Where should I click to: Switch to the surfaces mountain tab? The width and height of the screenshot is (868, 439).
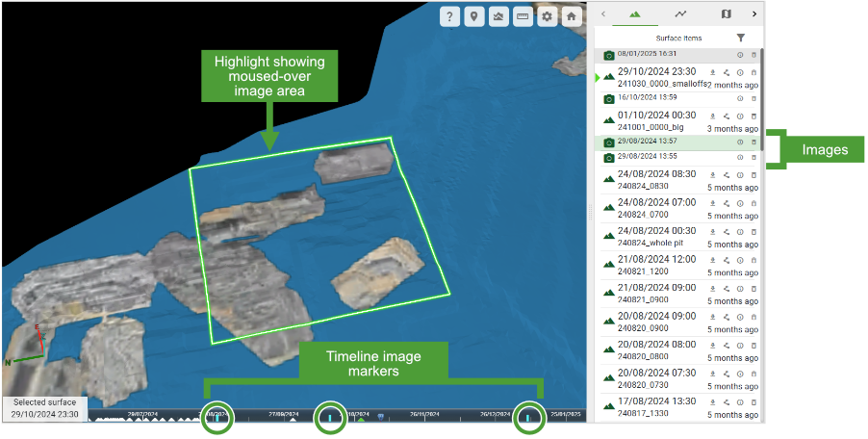pos(634,14)
